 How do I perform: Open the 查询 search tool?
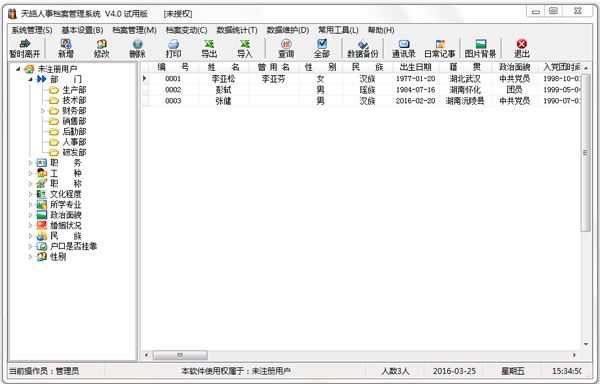tap(286, 49)
